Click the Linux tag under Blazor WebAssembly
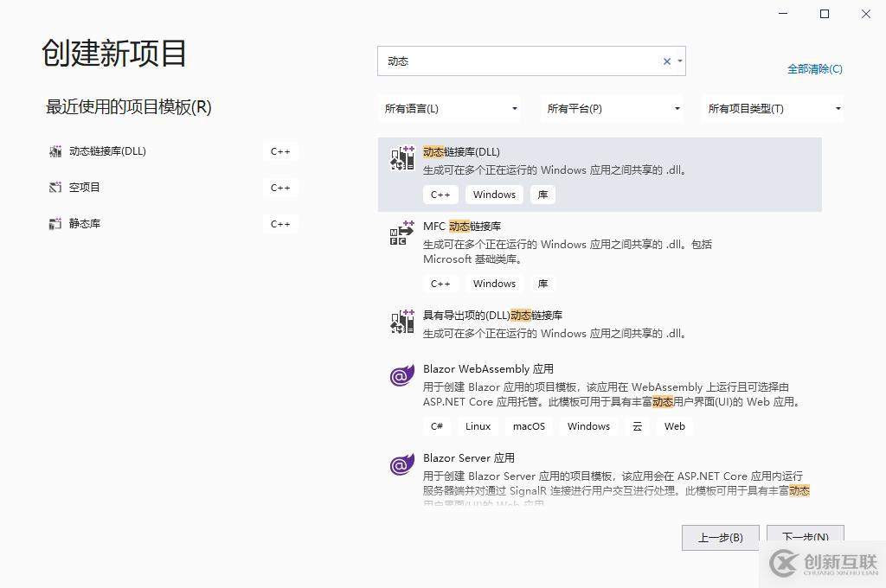886x588 pixels. [x=478, y=426]
